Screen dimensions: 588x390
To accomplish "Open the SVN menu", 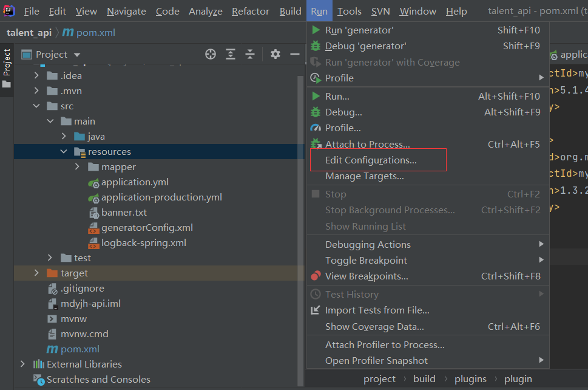I will [x=380, y=11].
